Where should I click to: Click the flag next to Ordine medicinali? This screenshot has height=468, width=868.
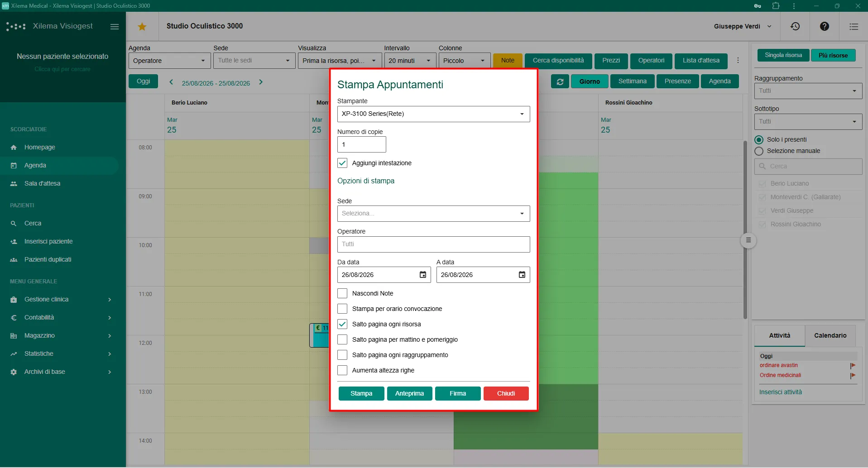click(x=853, y=376)
